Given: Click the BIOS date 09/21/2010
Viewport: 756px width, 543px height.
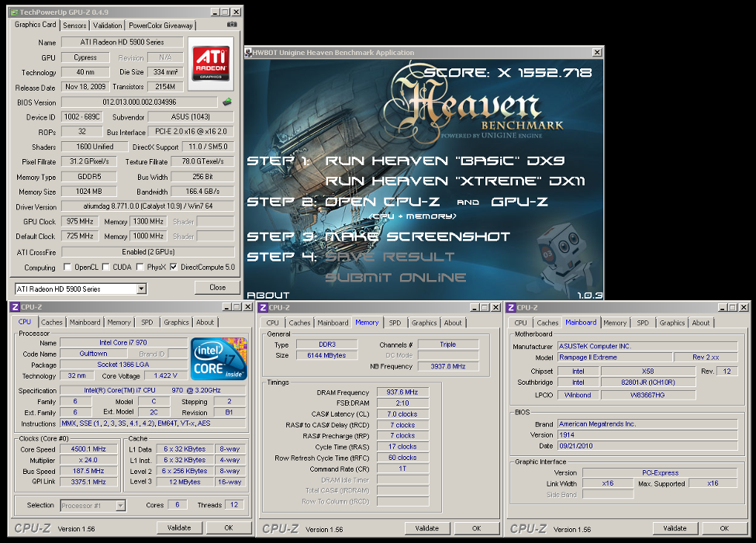Looking at the screenshot, I should pos(647,446).
